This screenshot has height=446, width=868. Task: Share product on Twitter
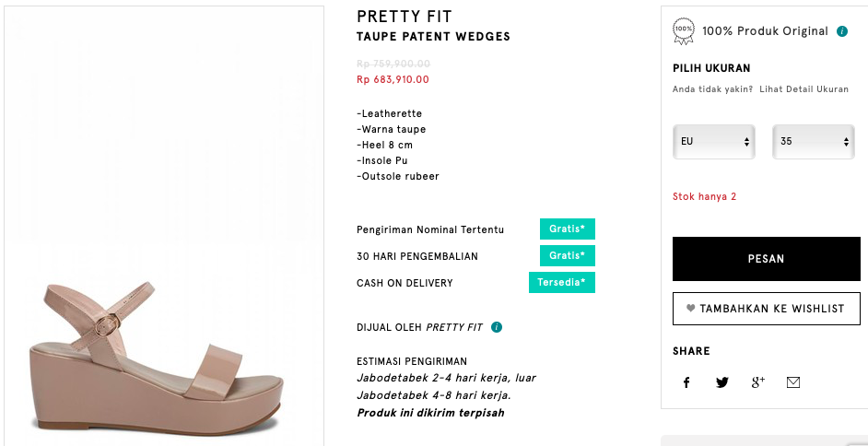[722, 382]
